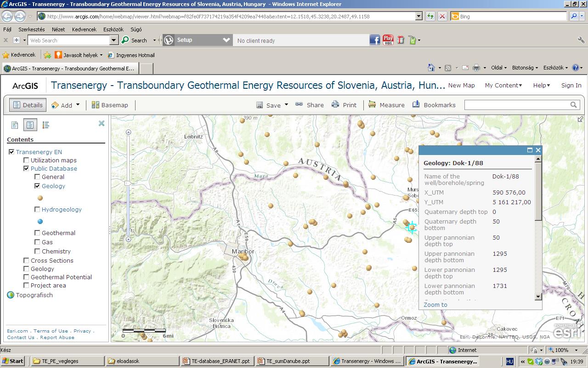Open the Terms of Use link

tap(51, 331)
